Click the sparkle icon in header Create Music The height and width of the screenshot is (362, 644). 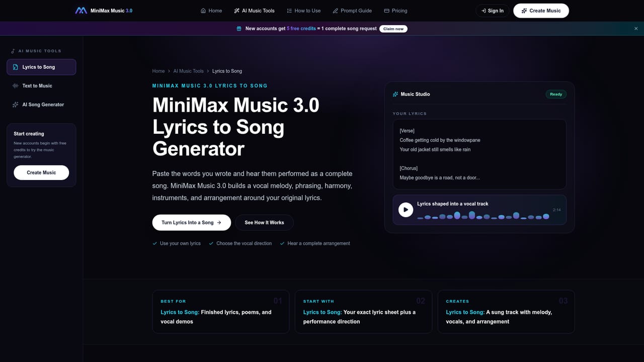click(x=524, y=11)
